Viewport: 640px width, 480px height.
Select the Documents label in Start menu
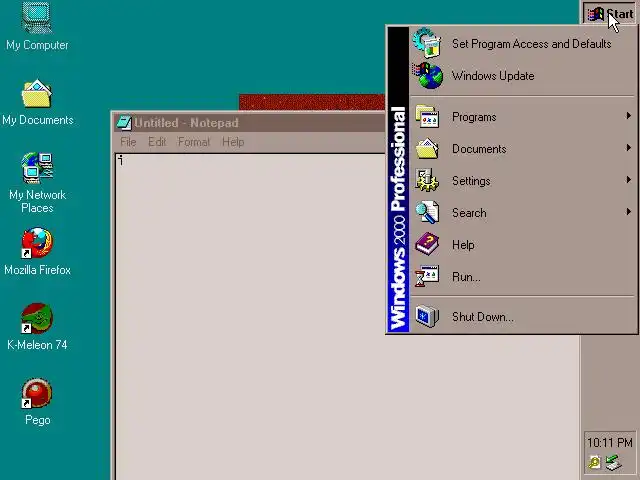pyautogui.click(x=479, y=149)
